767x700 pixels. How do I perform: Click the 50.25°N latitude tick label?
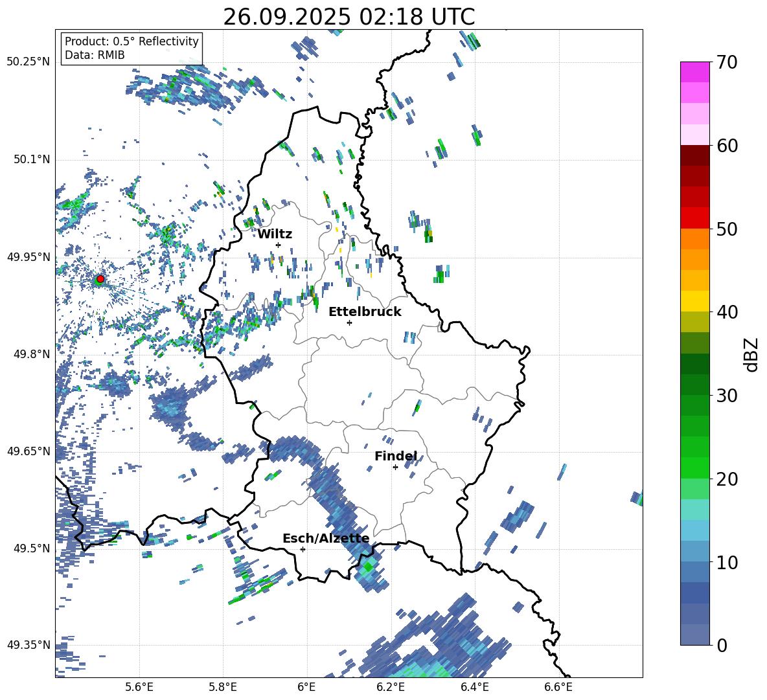tap(29, 62)
